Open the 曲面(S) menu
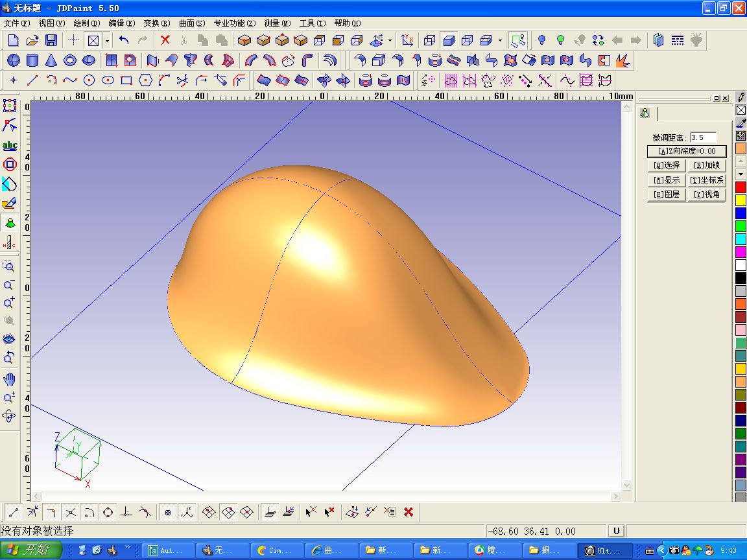747x560 pixels. 192,23
